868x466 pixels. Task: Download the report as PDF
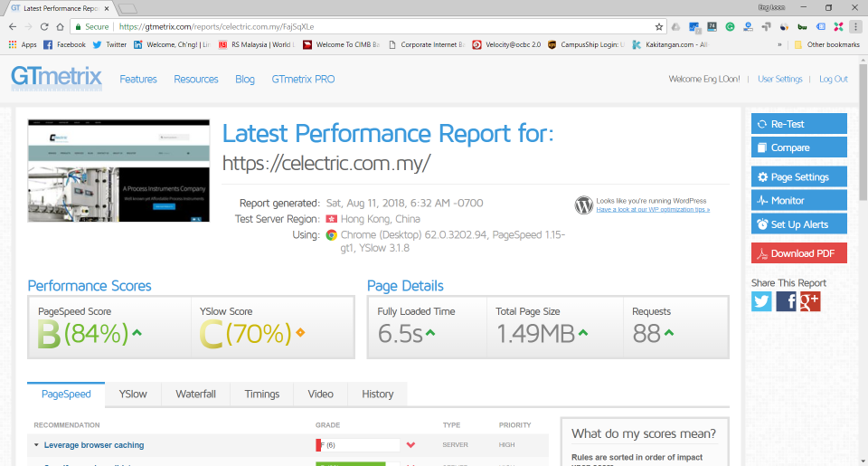tap(798, 253)
